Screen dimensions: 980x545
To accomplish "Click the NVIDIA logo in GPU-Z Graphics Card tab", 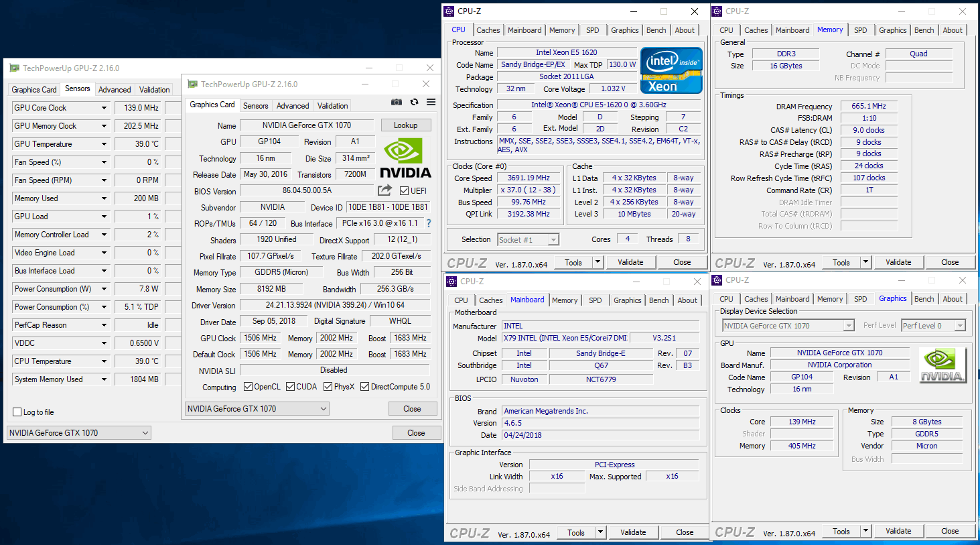I will [x=405, y=158].
